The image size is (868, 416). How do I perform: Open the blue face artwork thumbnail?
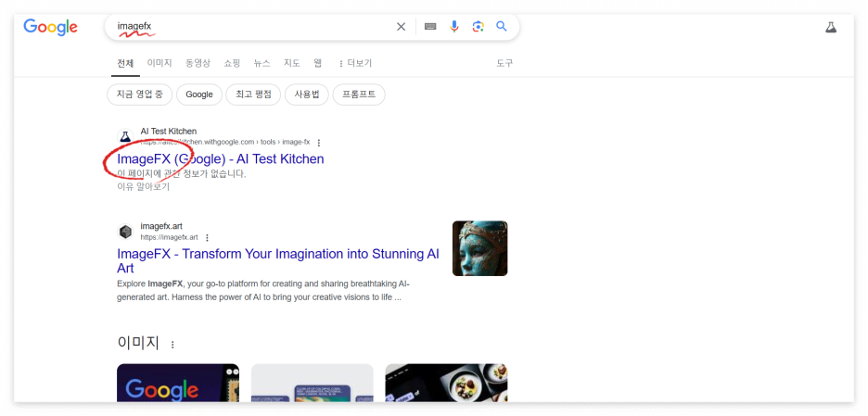click(x=480, y=248)
